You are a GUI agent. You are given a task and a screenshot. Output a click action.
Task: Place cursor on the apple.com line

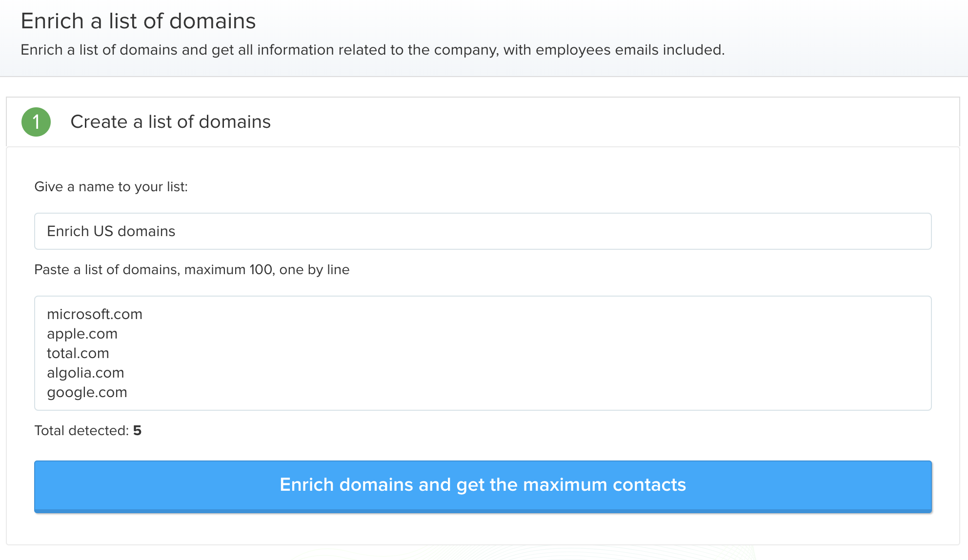82,334
